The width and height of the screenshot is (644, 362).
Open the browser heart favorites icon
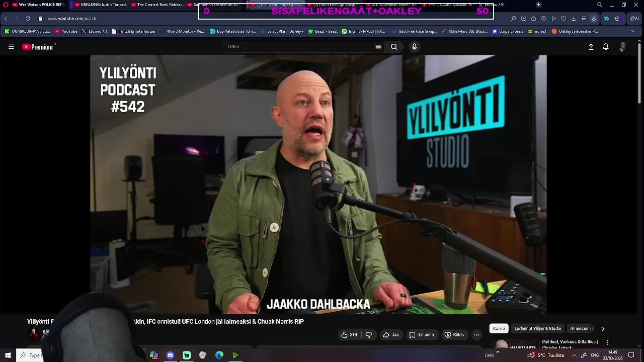[563, 19]
